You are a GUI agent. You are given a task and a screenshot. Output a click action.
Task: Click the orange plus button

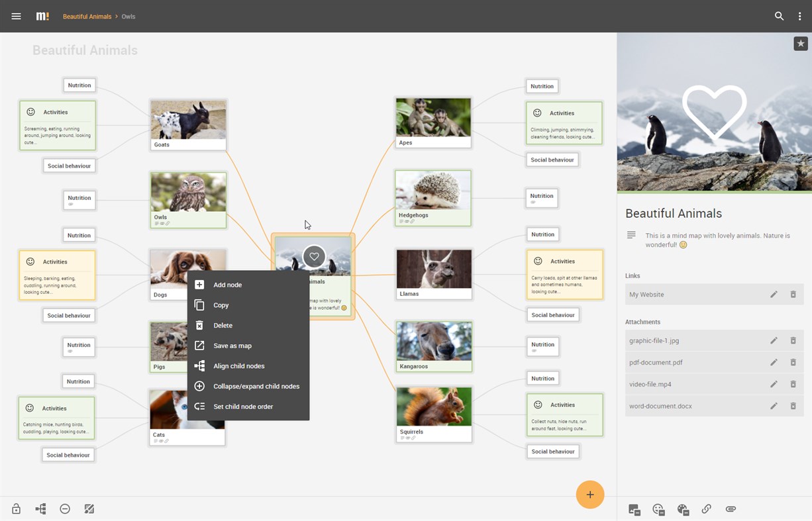(x=589, y=495)
